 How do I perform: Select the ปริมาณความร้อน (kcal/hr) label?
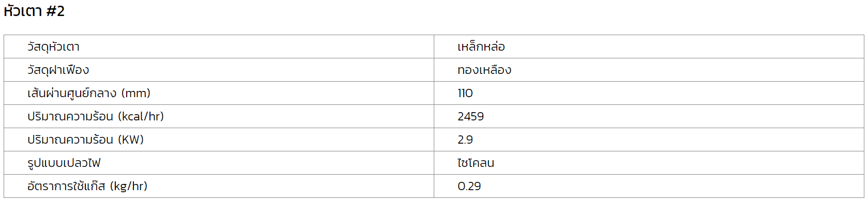[96, 117]
